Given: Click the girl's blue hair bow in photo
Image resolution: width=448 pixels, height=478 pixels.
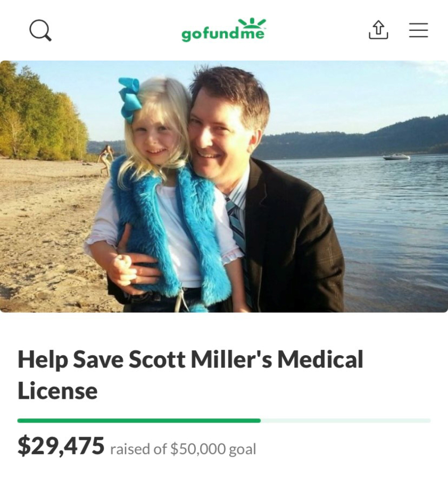Looking at the screenshot, I should pos(130,99).
